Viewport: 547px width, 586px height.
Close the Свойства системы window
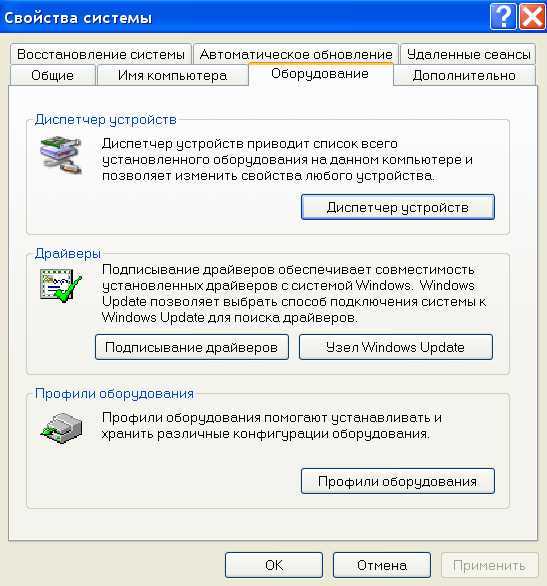532,16
